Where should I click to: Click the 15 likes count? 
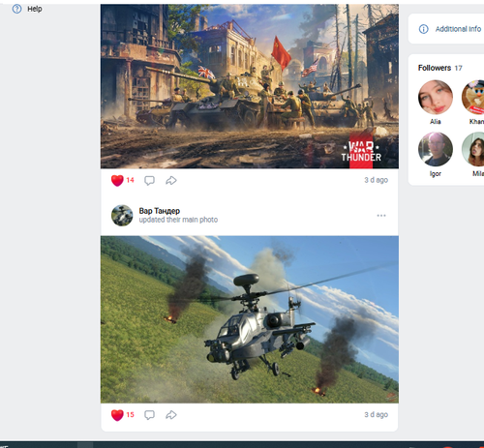coord(130,414)
